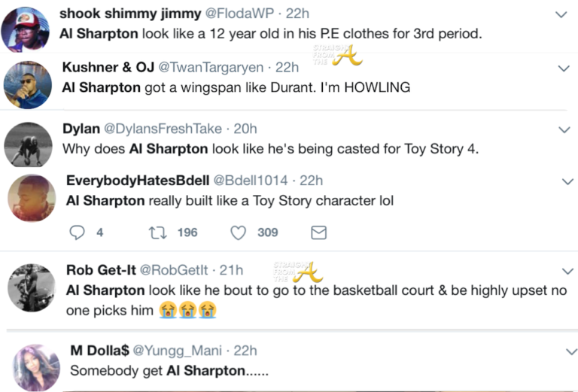
Task: Retweet the Toy Story character tweet
Action: pos(159,232)
